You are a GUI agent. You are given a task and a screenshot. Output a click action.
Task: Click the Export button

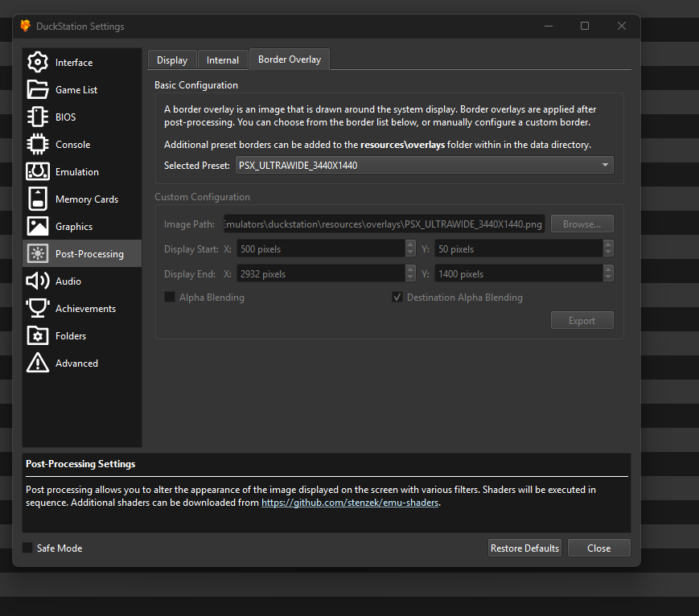[x=582, y=321]
